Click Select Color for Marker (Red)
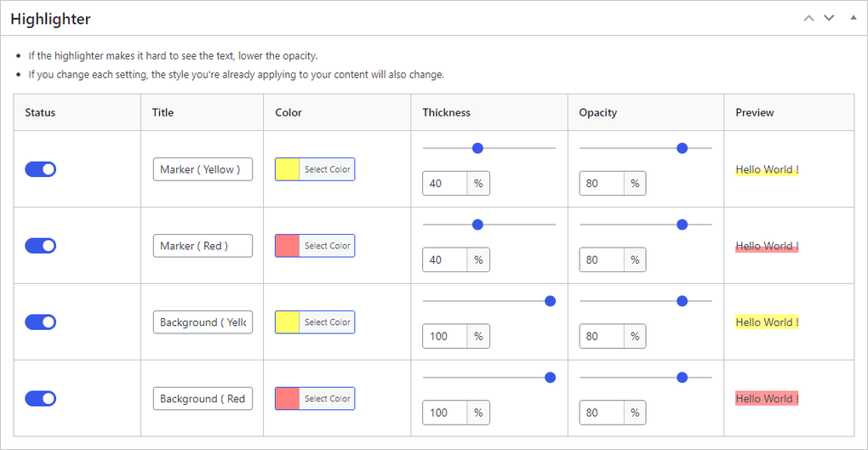The image size is (868, 450). tap(327, 246)
